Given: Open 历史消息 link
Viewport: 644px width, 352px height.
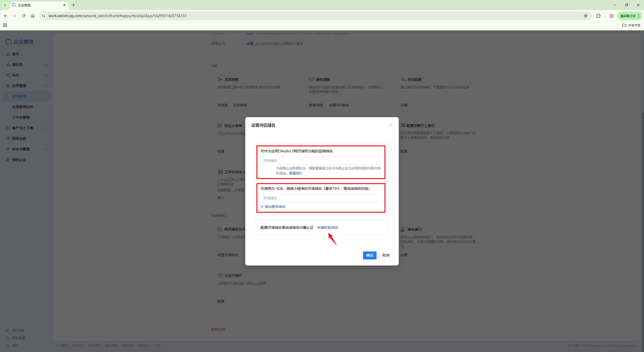Looking at the screenshot, I should (240, 105).
